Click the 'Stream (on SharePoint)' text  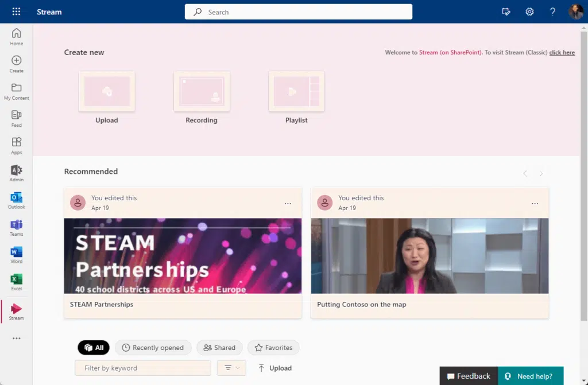point(450,52)
